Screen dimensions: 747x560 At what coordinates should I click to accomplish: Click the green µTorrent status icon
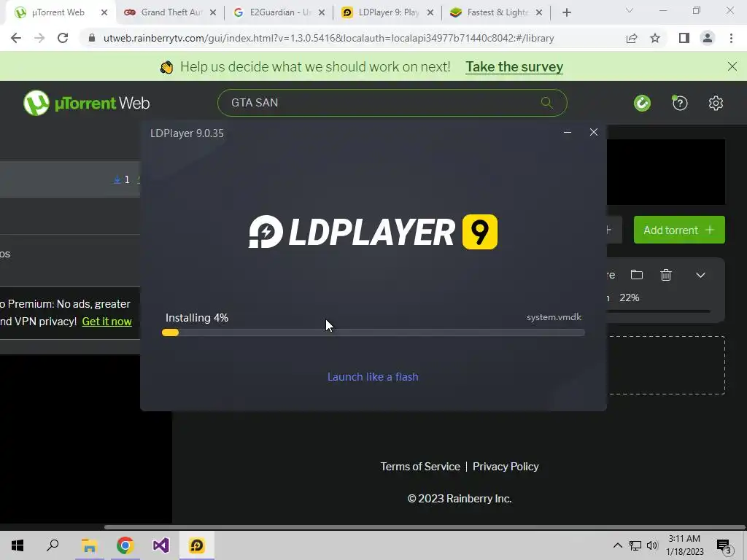tap(642, 103)
